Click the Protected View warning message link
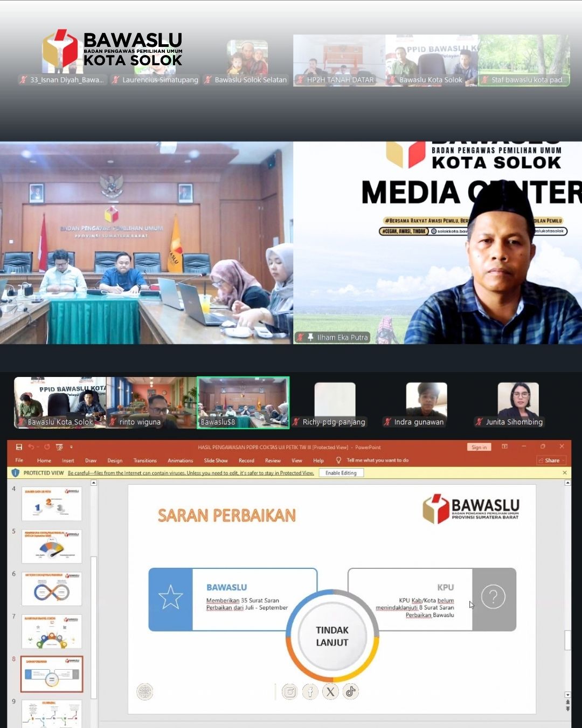This screenshot has width=582, height=728. [191, 473]
